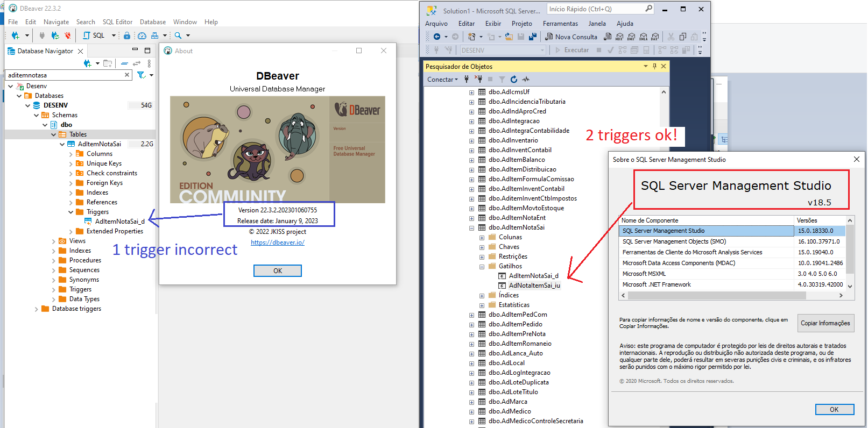This screenshot has height=428, width=868.
Task: Click the DAX query icon in SSMS
Action: pyautogui.click(x=655, y=37)
